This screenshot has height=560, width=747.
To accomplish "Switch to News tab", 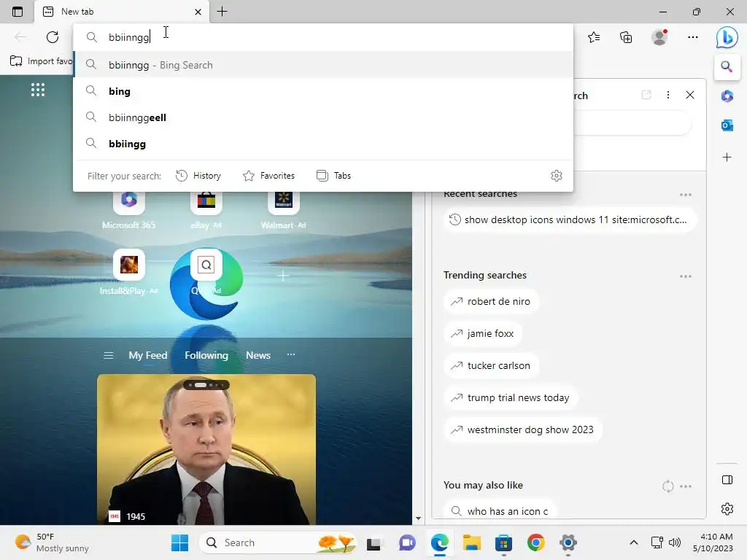I will 258,355.
